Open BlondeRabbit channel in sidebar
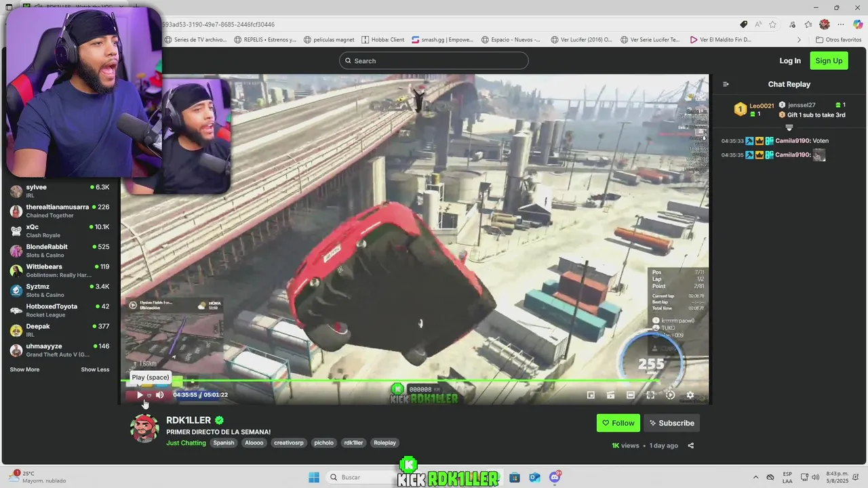Screen dimensions: 868x488 tap(60, 251)
